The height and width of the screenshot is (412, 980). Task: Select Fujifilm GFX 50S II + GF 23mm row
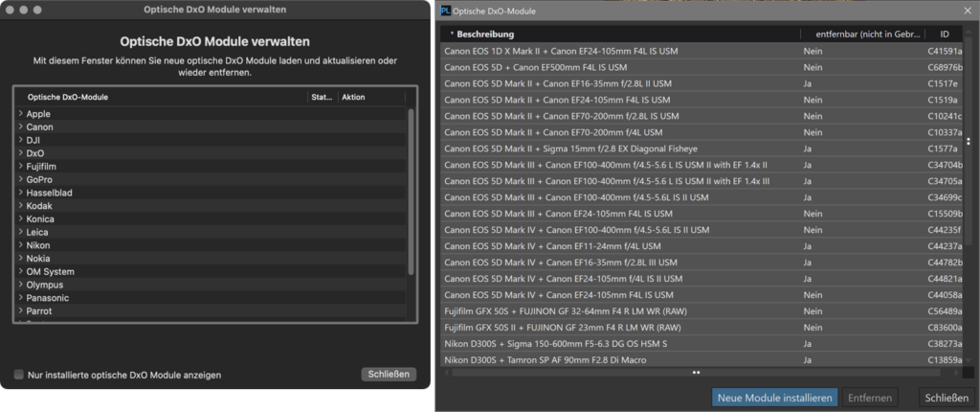pos(702,328)
